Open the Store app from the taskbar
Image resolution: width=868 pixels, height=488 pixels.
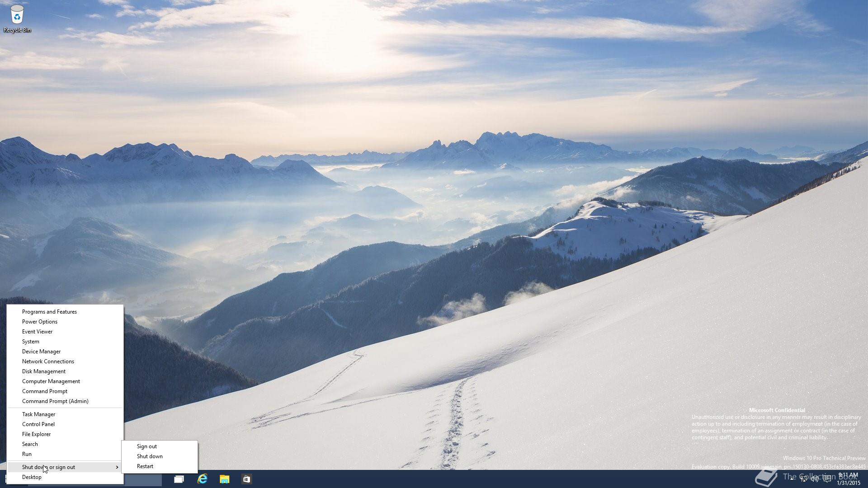coord(246,479)
